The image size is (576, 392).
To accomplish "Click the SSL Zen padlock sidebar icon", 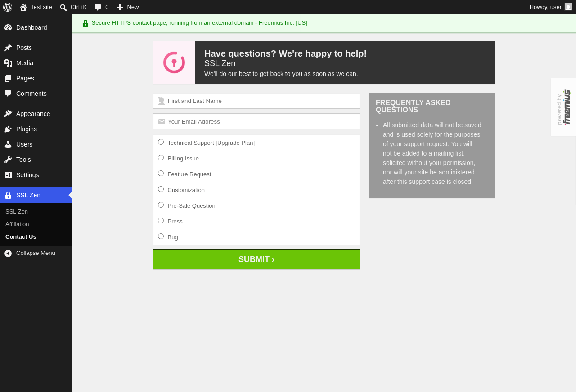I will 8,195.
